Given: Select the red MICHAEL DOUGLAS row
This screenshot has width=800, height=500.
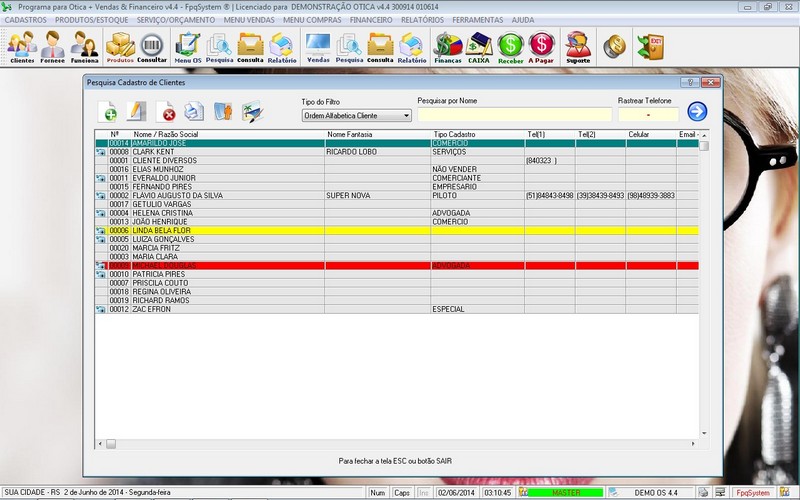Looking at the screenshot, I should [x=397, y=265].
